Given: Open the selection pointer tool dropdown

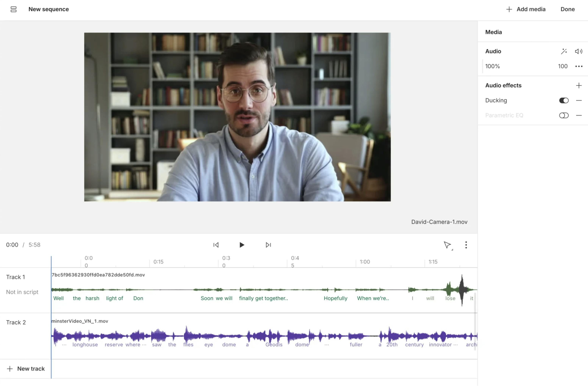Looking at the screenshot, I should click(448, 245).
